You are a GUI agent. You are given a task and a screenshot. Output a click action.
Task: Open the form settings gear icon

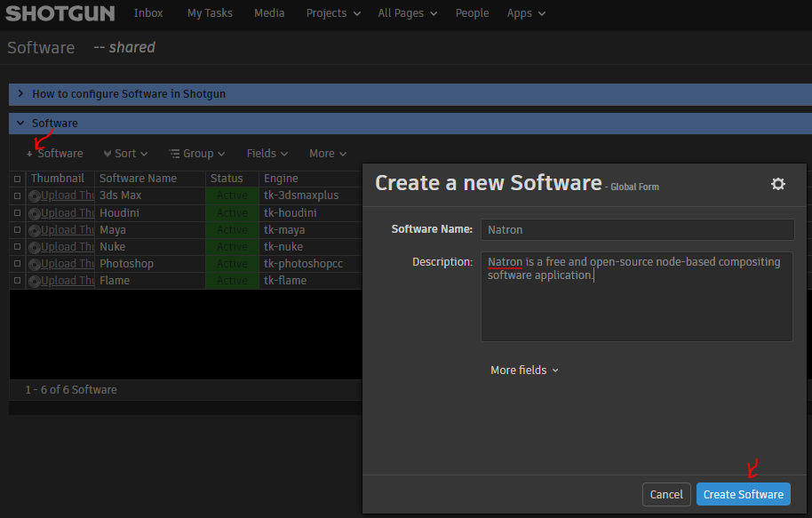[778, 184]
